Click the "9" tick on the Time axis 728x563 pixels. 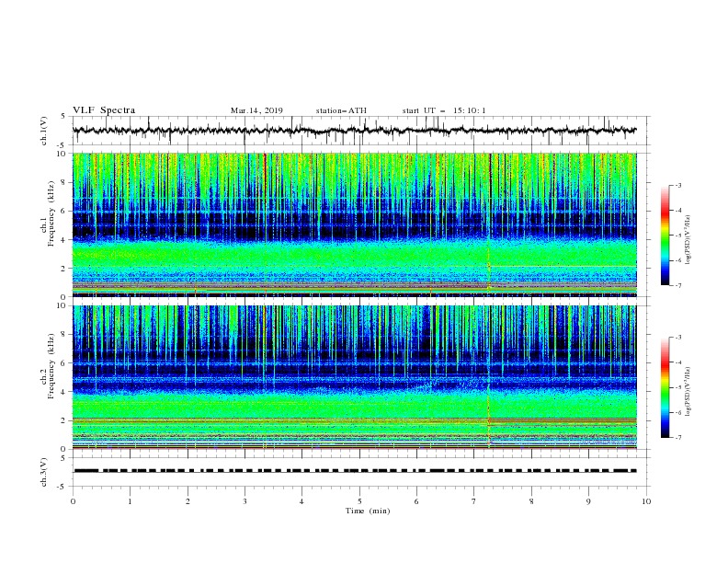tap(588, 501)
